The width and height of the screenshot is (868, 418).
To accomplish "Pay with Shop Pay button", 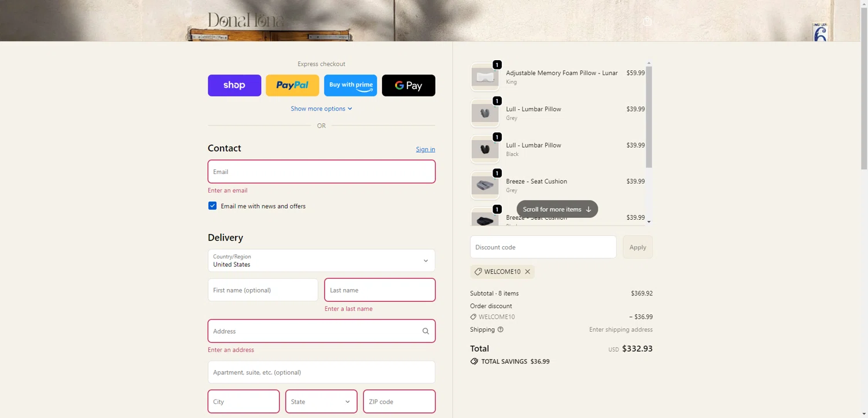I will pos(234,85).
